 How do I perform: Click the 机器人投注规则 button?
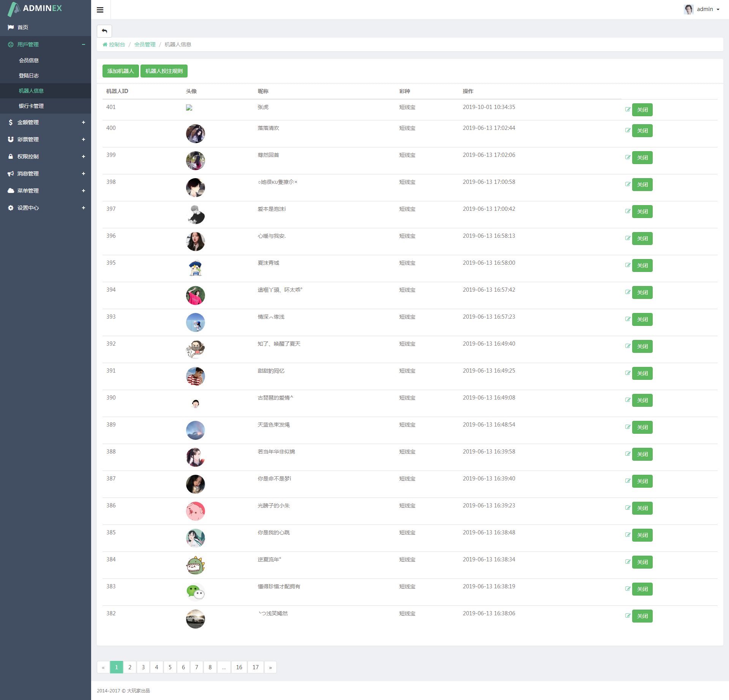[164, 71]
